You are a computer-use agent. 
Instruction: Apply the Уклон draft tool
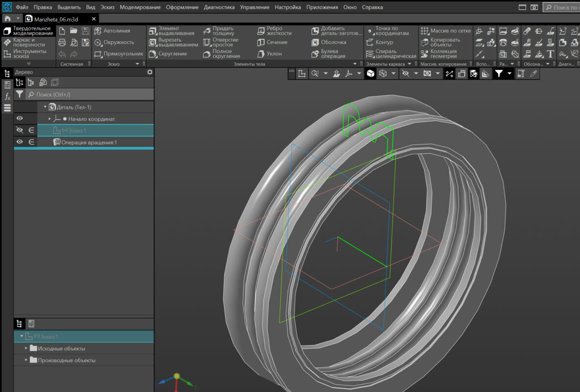pyautogui.click(x=269, y=54)
